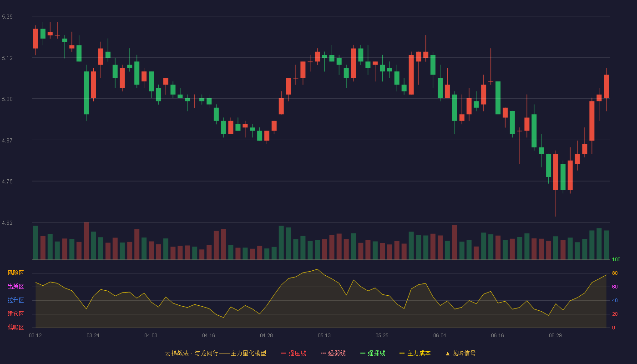This screenshot has height=364, width=637.
Task: Select the 06-29 date axis label
Action: pyautogui.click(x=555, y=335)
